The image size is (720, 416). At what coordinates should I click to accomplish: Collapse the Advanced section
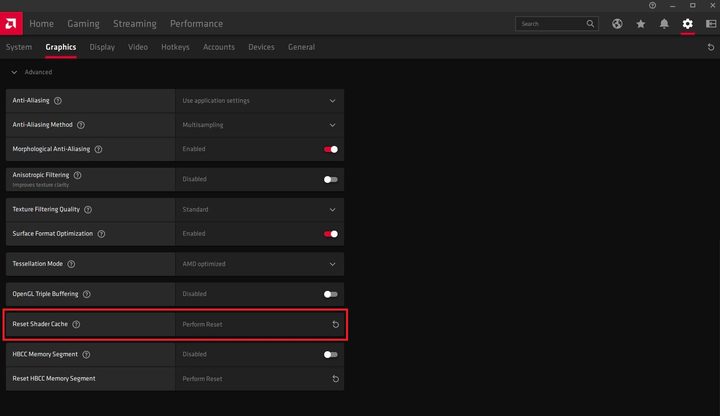(14, 72)
